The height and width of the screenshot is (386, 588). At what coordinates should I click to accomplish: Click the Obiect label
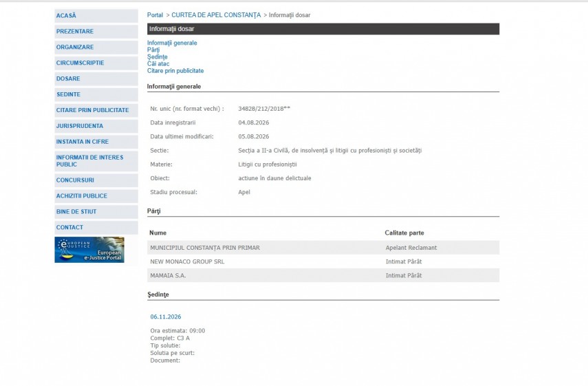pos(160,178)
